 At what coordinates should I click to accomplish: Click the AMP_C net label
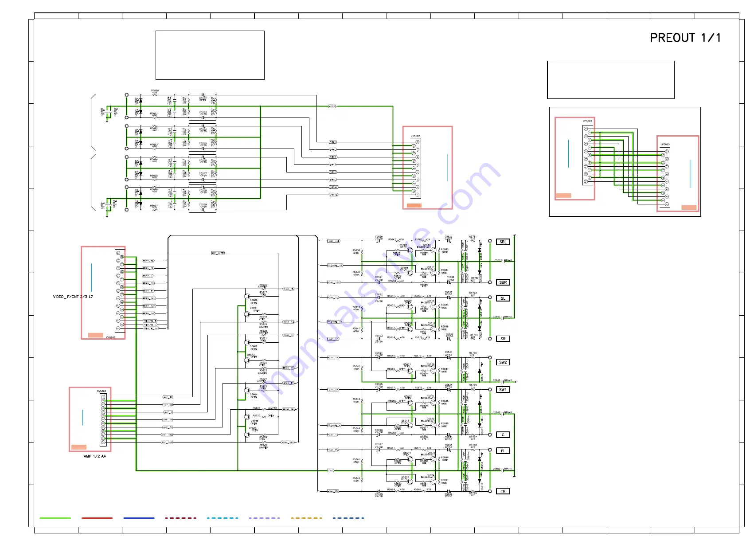tap(168, 412)
